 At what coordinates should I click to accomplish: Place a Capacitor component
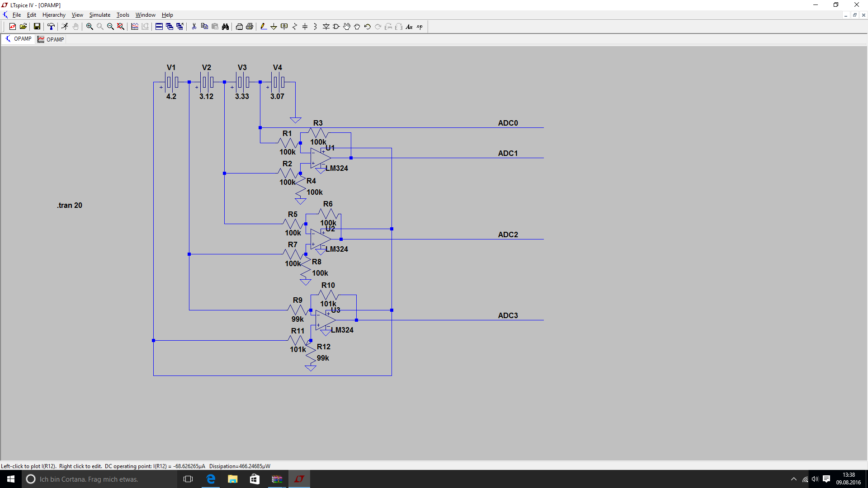tap(305, 27)
